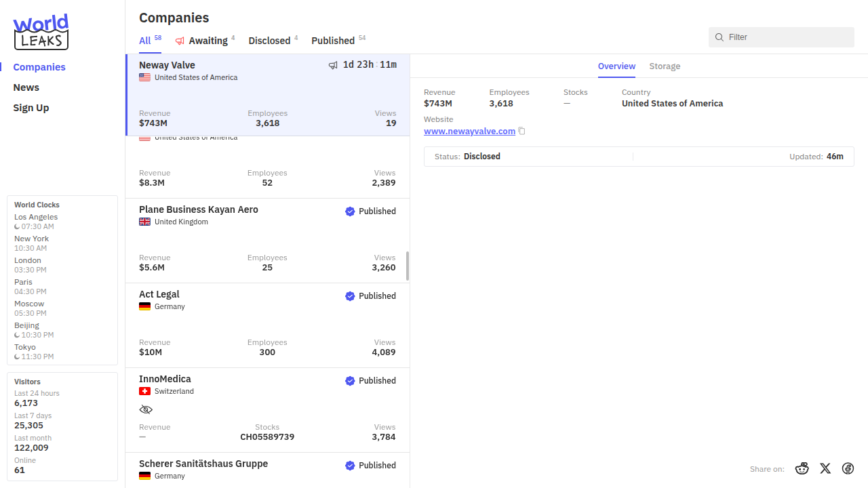
Task: Click the Filter magnifier icon
Action: (x=719, y=37)
